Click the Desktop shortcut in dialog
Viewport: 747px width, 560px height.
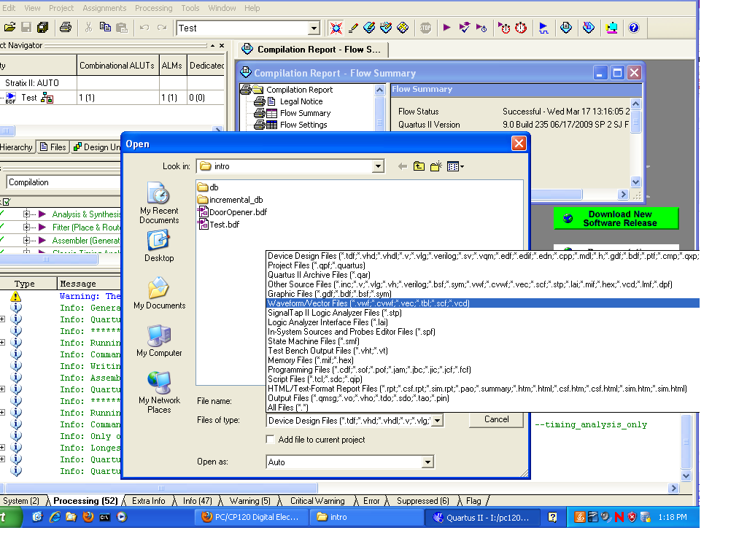159,246
